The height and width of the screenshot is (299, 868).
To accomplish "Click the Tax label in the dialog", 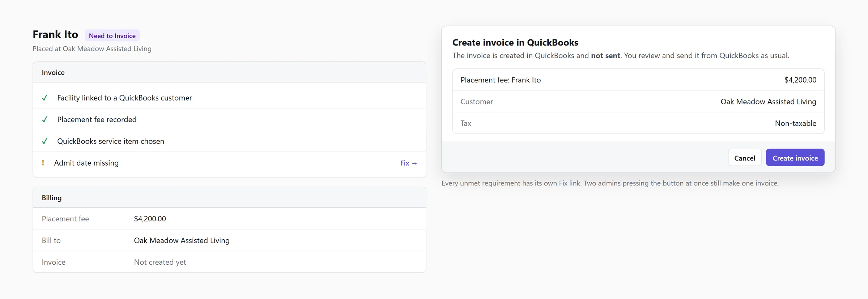I will click(x=465, y=123).
